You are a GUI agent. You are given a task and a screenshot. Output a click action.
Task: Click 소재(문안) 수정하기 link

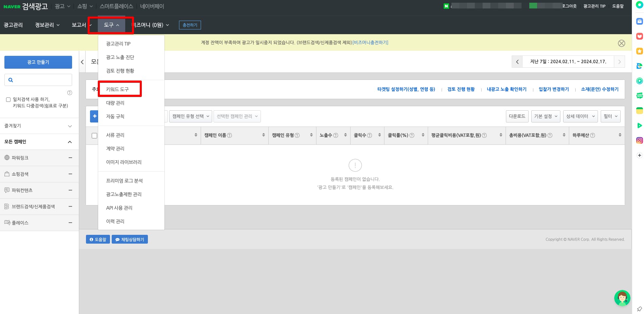coord(600,89)
